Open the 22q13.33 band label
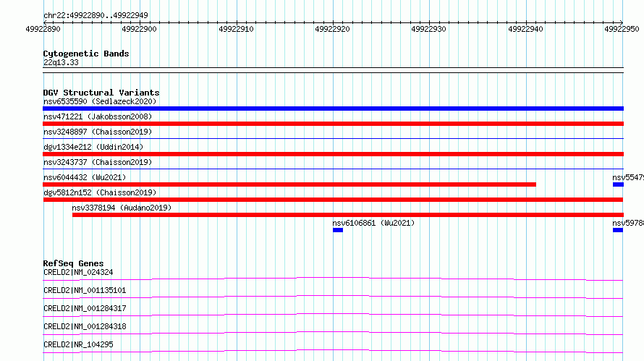 click(61, 62)
